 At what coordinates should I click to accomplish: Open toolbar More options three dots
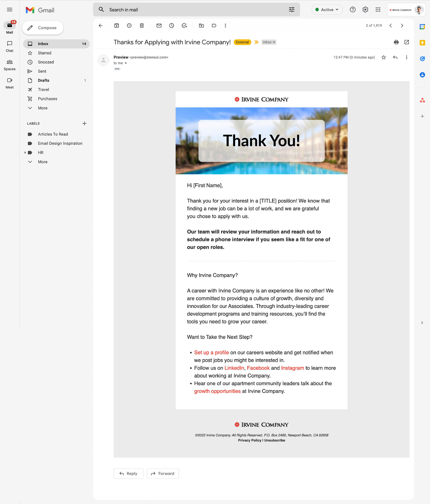tap(226, 26)
